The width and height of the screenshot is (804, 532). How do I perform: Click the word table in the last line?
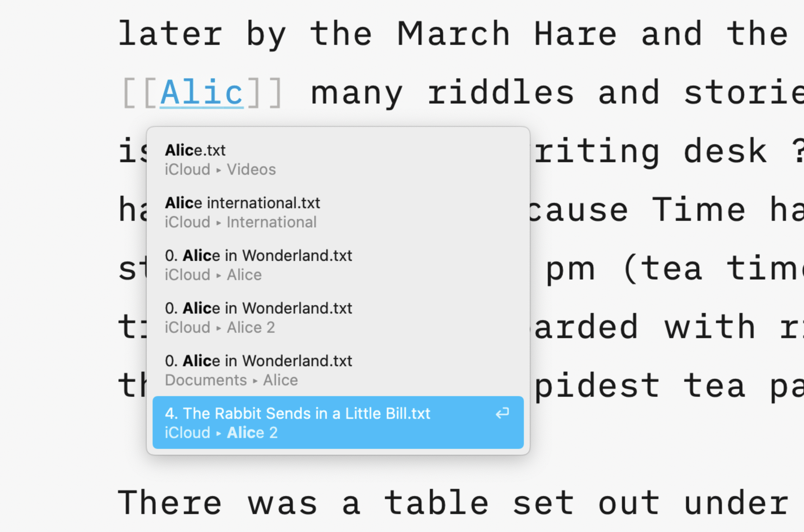pos(436,503)
